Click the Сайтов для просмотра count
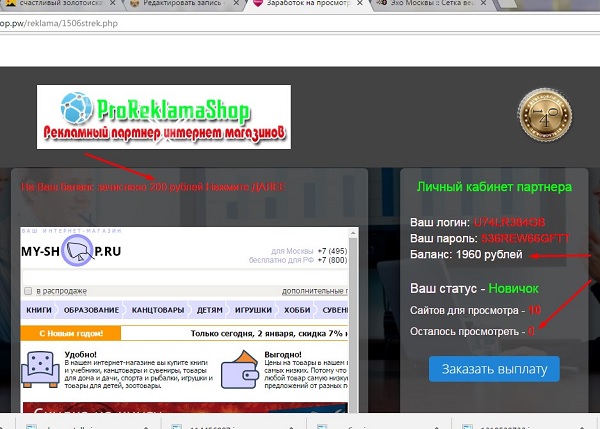This screenshot has width=600, height=429. 534,310
